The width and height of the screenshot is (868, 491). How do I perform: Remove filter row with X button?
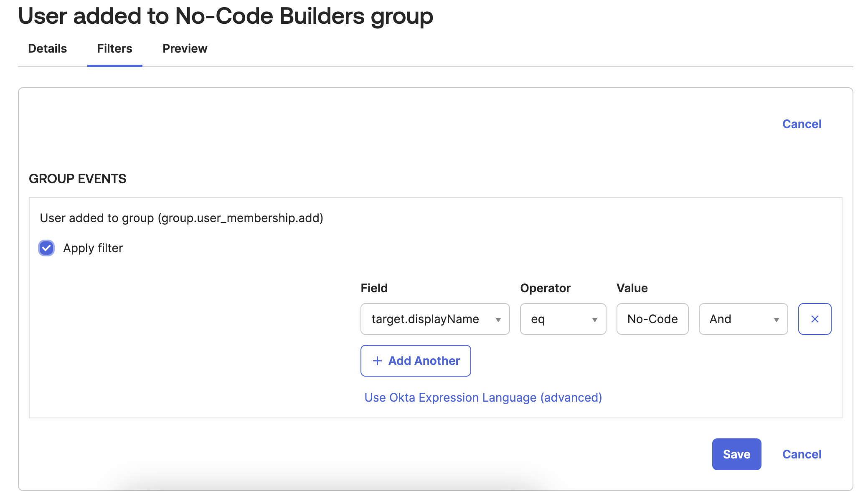click(815, 319)
